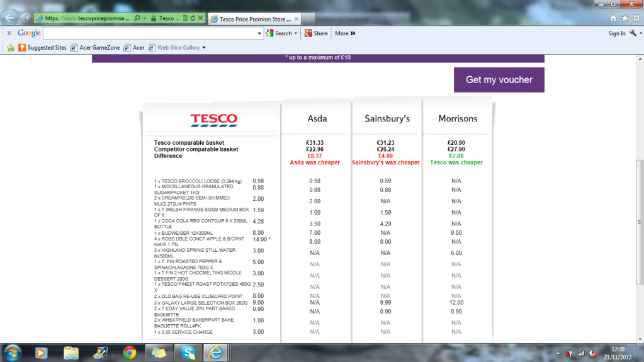Click the Google toolbar wrench settings icon
This screenshot has height=362, width=644.
[x=633, y=33]
